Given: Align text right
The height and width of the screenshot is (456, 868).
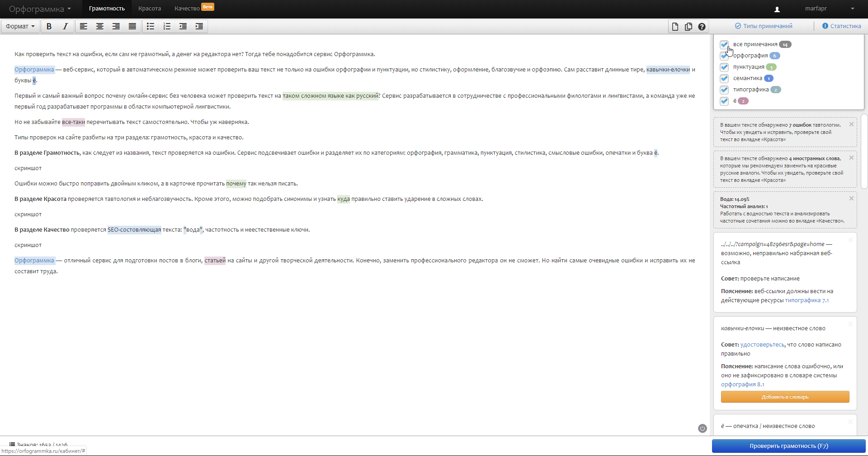Looking at the screenshot, I should click(x=116, y=26).
